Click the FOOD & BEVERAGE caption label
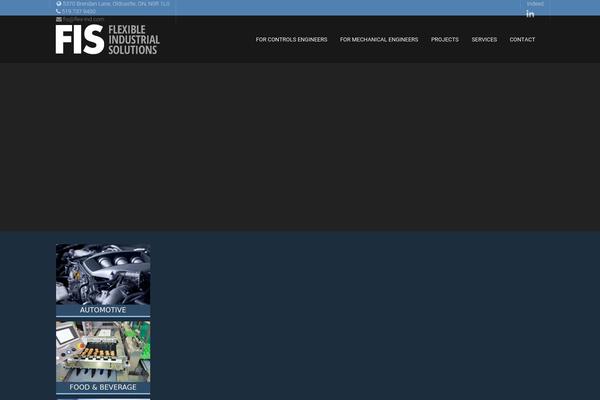Screen dimensions: 600x400 103,387
